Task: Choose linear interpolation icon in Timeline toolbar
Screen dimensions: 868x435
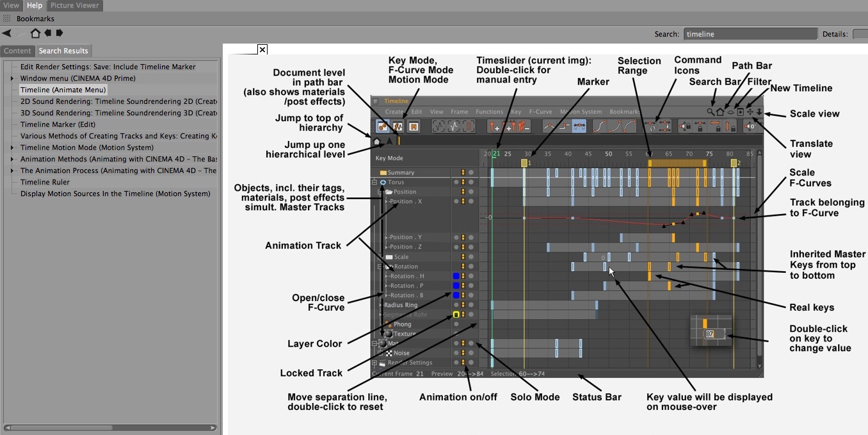Action: [x=549, y=126]
